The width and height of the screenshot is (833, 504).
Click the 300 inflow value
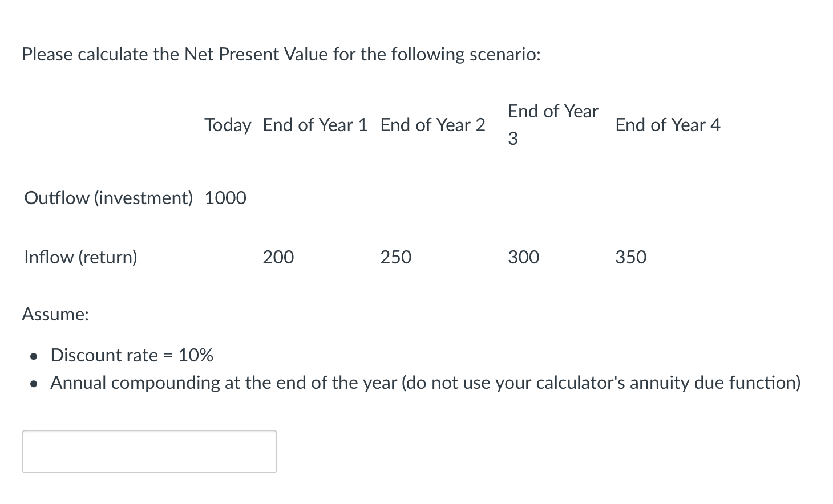(523, 257)
